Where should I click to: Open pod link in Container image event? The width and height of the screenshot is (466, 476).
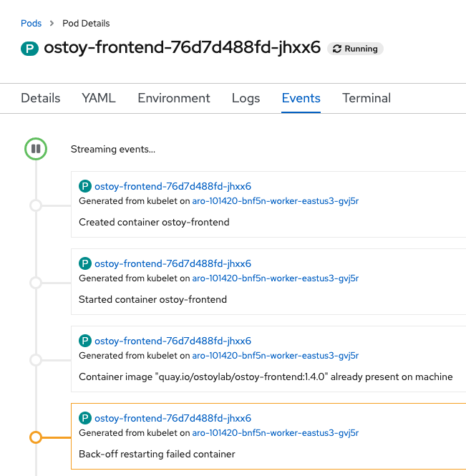(173, 341)
